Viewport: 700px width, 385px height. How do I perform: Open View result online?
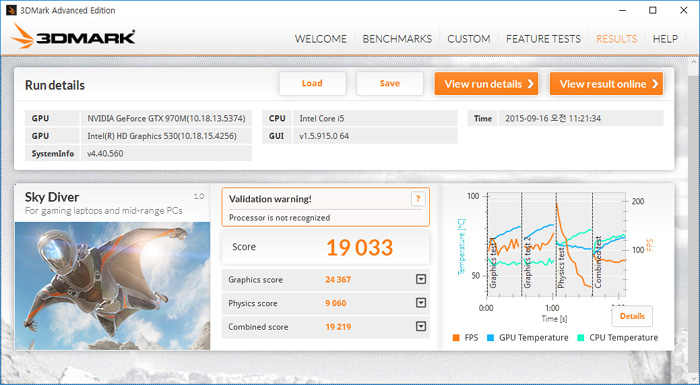click(x=606, y=84)
